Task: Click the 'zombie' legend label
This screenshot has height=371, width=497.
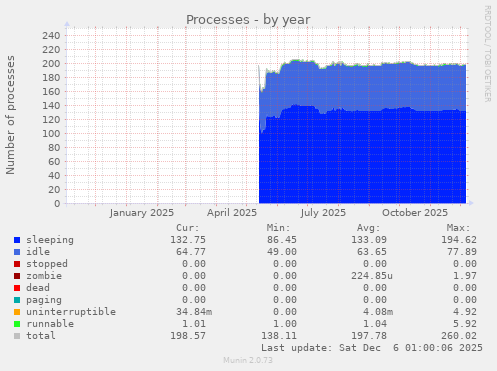Action: (44, 276)
